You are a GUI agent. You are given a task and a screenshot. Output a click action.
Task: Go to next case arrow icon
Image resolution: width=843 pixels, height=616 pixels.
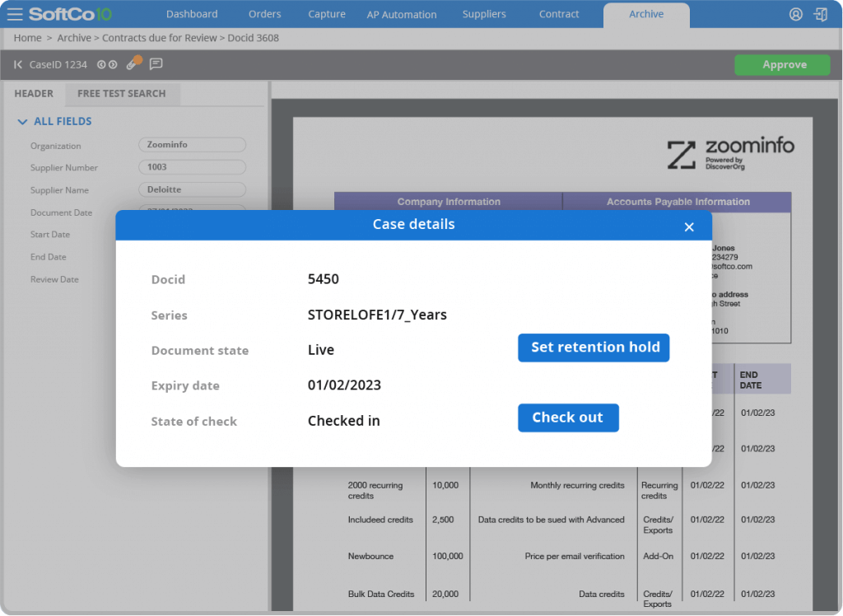click(113, 64)
